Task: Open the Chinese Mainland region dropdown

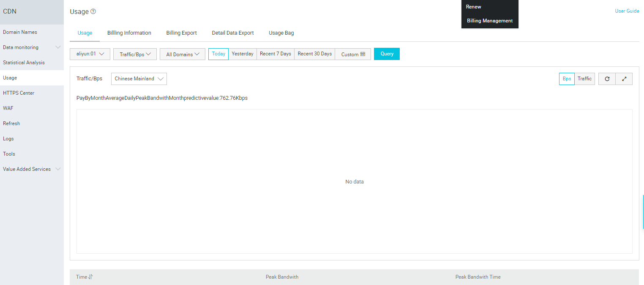Action: 139,79
